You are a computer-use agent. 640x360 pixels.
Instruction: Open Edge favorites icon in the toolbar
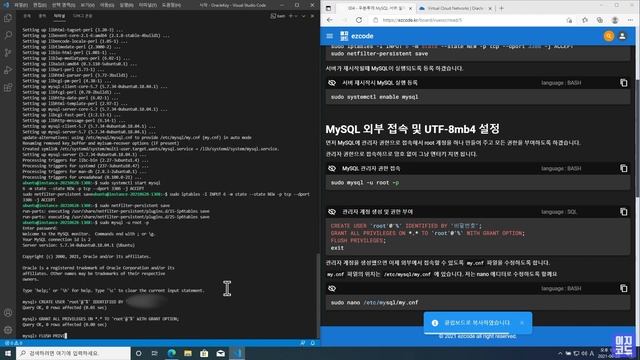585,20
